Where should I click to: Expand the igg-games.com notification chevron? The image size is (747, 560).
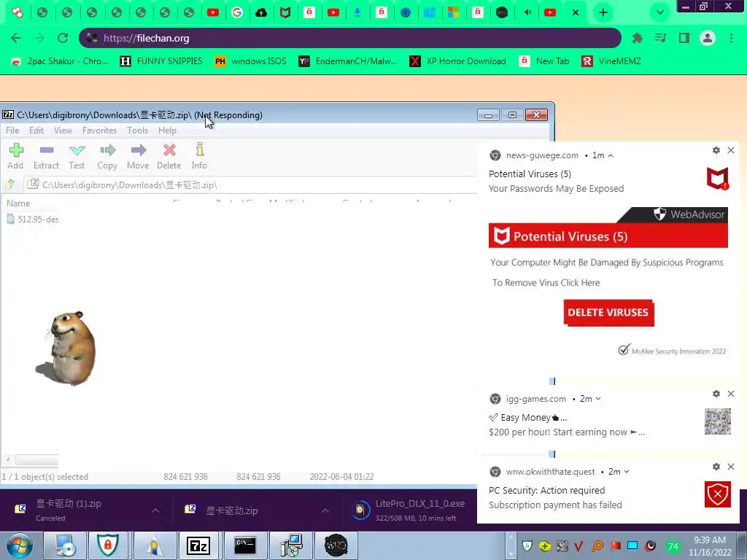click(598, 399)
